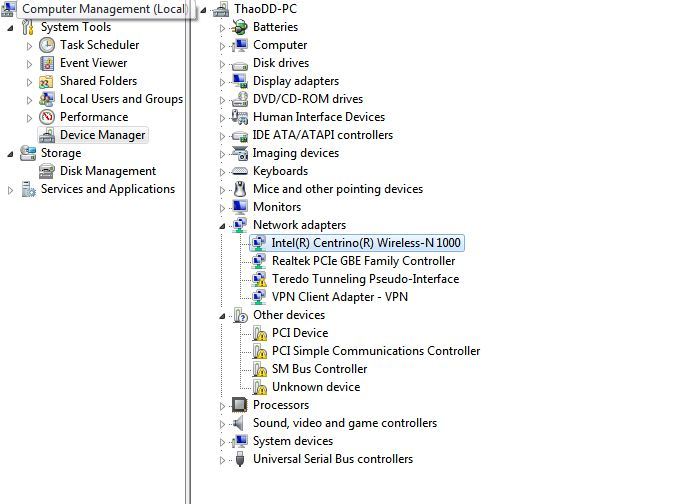Expand the Keyboards category
This screenshot has width=700, height=504.
(222, 172)
